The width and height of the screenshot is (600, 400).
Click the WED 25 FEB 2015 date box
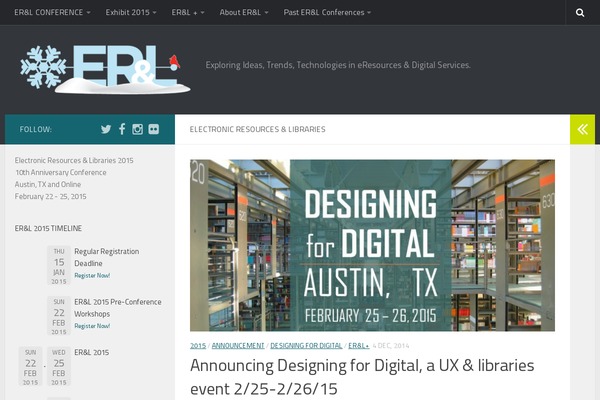59,366
